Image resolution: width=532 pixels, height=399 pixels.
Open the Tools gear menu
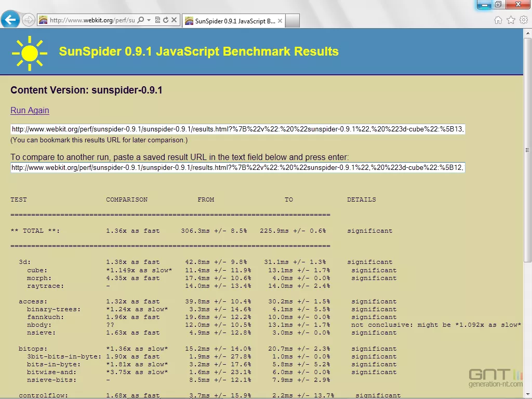(x=523, y=20)
